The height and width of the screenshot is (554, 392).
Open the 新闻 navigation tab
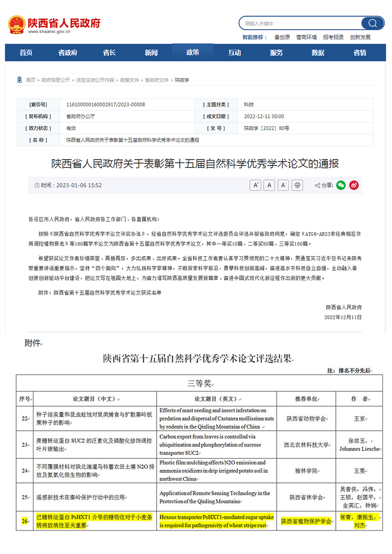[x=151, y=52]
